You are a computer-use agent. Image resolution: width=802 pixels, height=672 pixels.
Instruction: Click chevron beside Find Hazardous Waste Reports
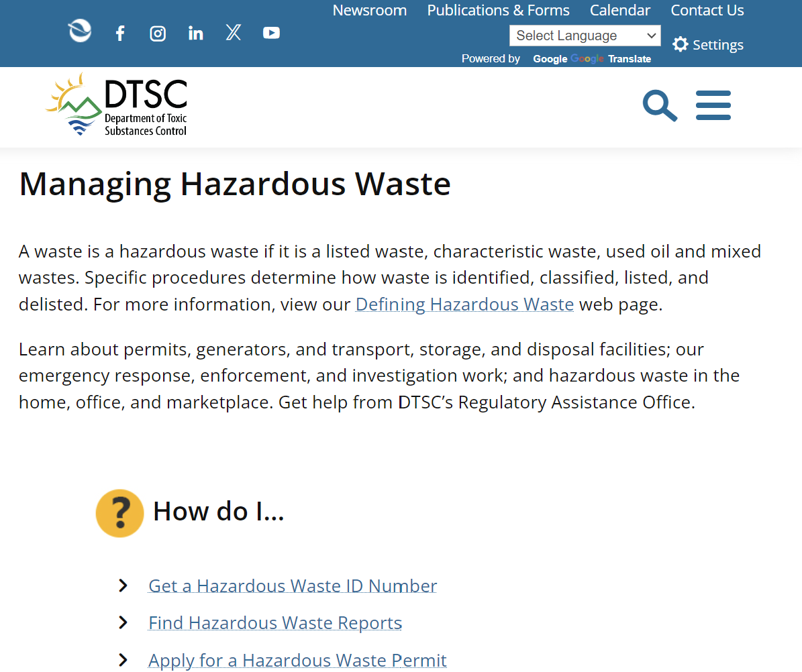coord(123,622)
